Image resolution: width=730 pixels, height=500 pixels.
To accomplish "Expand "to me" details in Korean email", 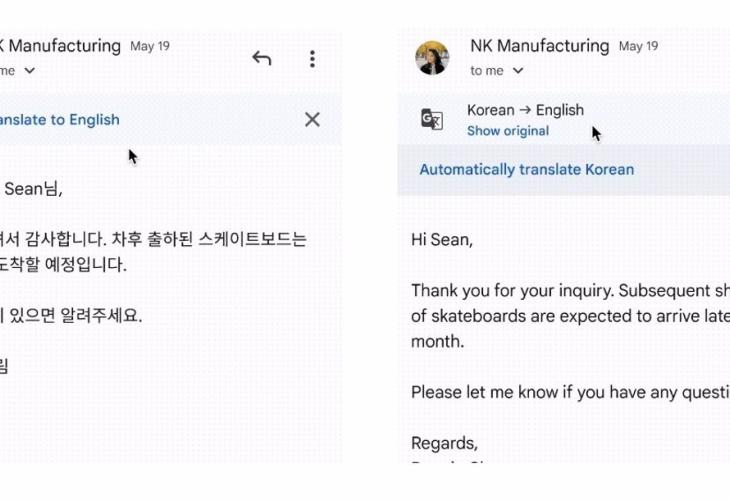I will [29, 71].
